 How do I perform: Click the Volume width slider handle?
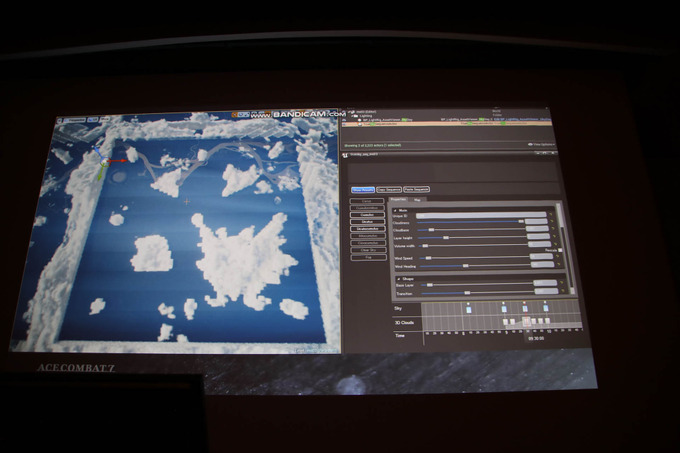click(x=425, y=246)
